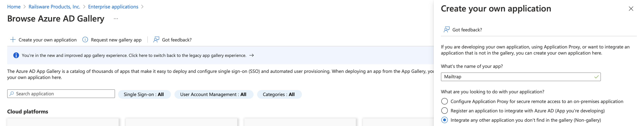Click the magnifier icon in the search box

(x=12, y=94)
